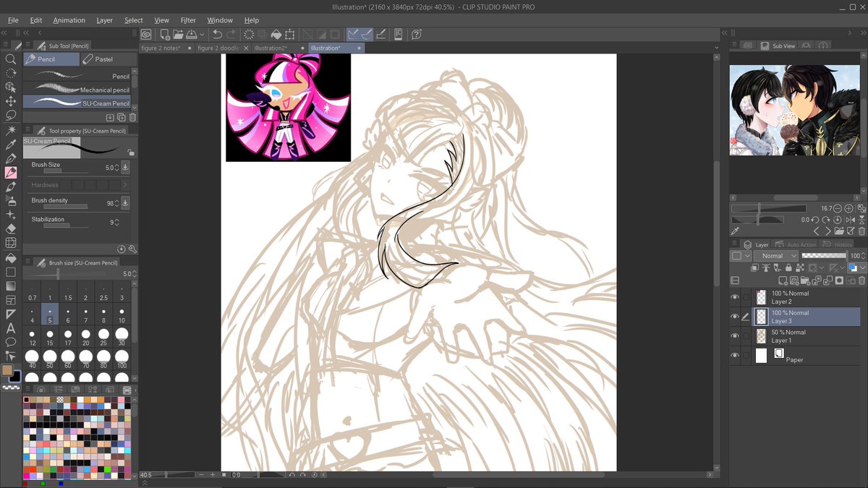Click the Help question mark icon

point(416,34)
